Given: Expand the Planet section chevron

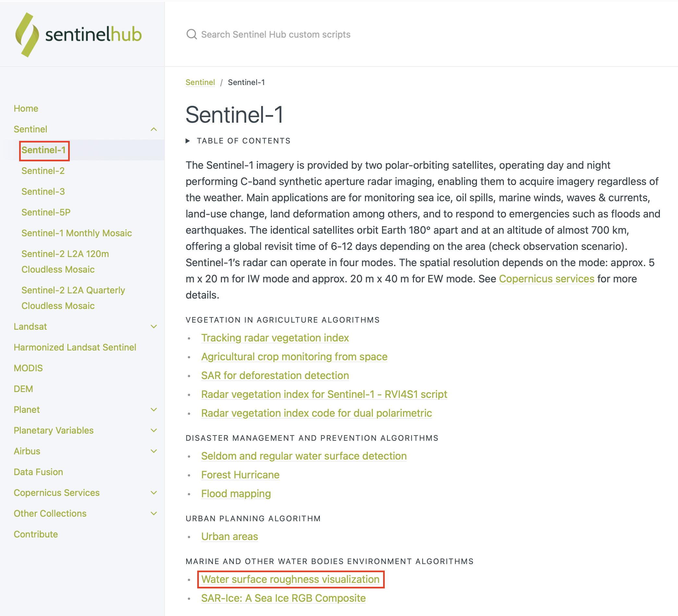Looking at the screenshot, I should coord(154,410).
